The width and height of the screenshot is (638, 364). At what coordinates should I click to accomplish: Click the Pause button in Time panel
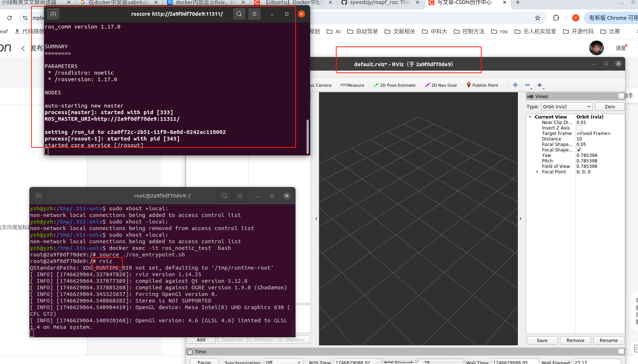(204, 362)
